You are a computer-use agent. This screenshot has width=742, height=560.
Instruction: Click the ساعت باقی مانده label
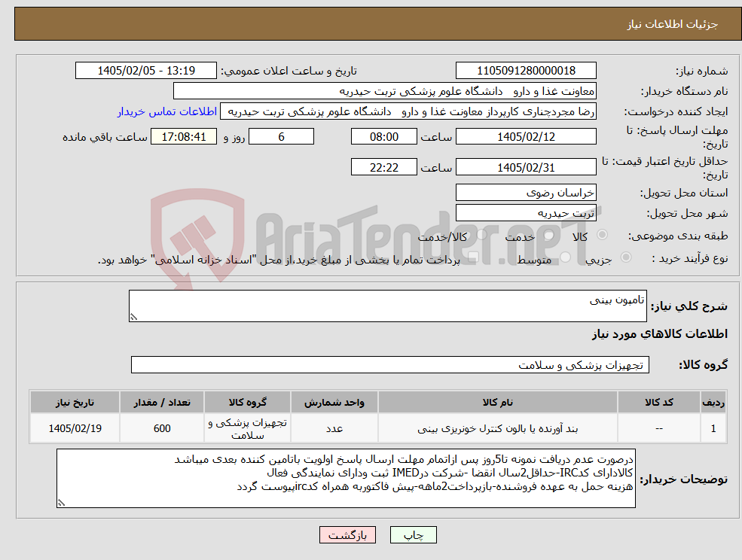(105, 137)
